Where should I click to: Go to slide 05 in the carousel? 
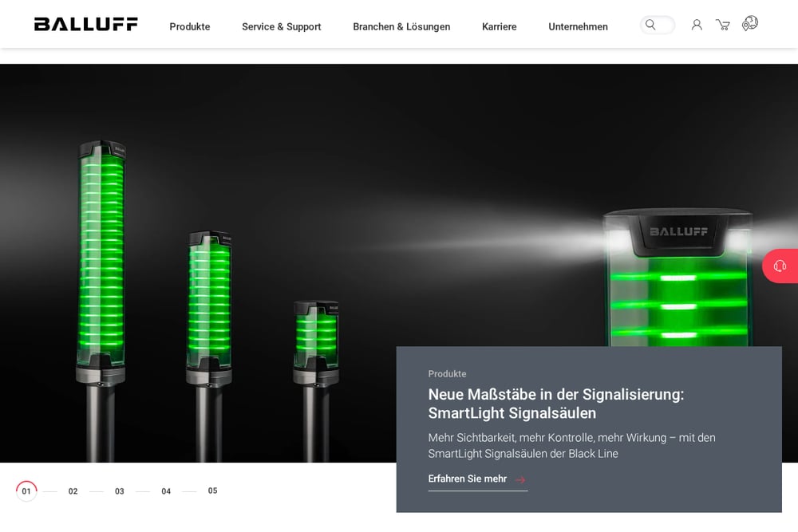213,491
